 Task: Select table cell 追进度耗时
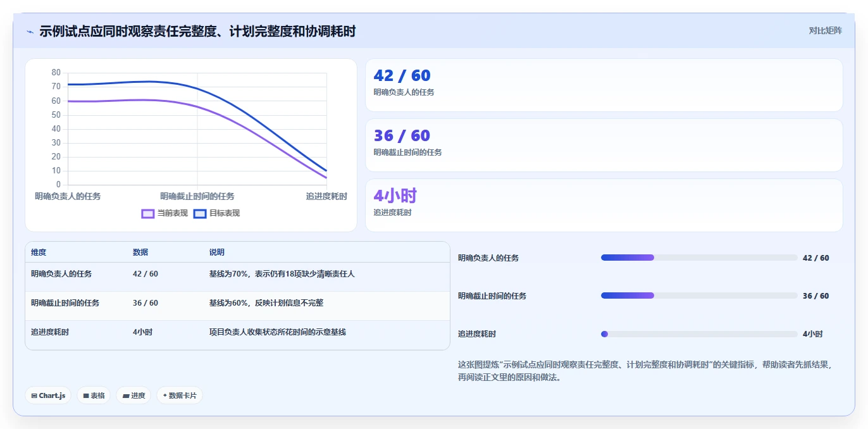tap(50, 332)
